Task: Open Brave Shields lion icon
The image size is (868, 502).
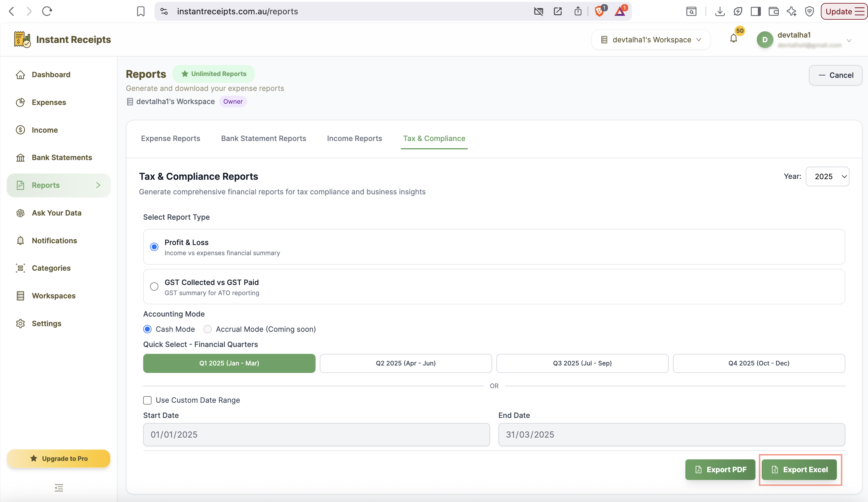Action: (x=599, y=11)
